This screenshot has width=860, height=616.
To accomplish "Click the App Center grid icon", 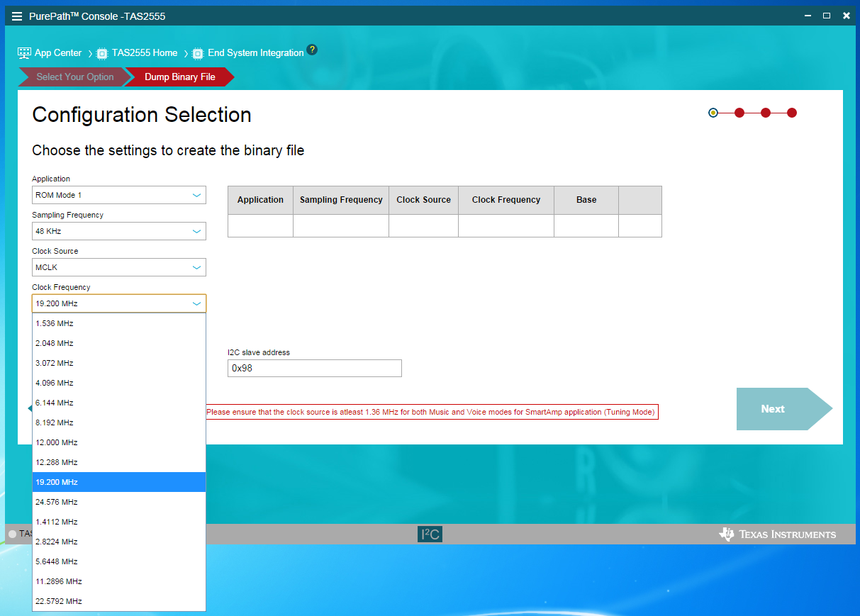I will coord(24,53).
